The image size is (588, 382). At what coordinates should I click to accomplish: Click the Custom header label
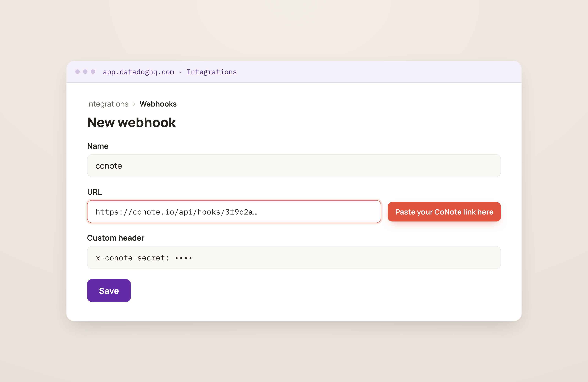(116, 238)
